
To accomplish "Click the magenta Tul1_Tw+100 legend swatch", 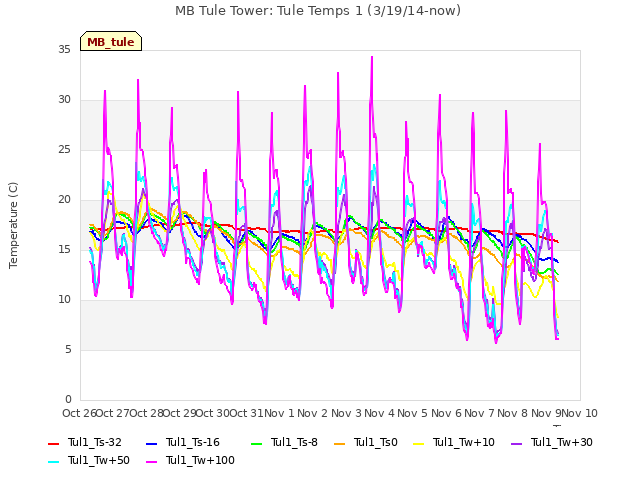I will pos(151,461).
